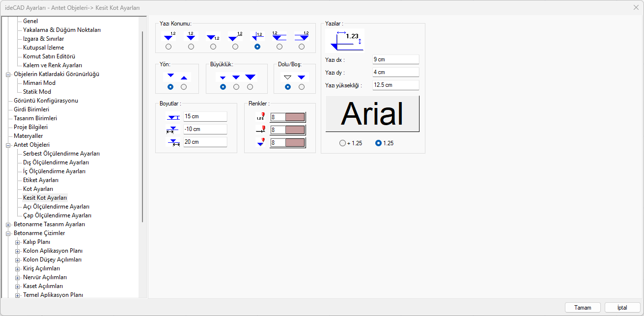The width and height of the screenshot is (644, 316).
Task: Click the Yazı yüksekliği input field
Action: point(395,85)
